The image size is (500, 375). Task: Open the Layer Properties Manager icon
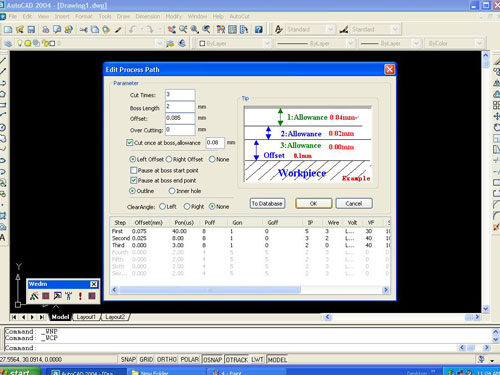[8, 43]
